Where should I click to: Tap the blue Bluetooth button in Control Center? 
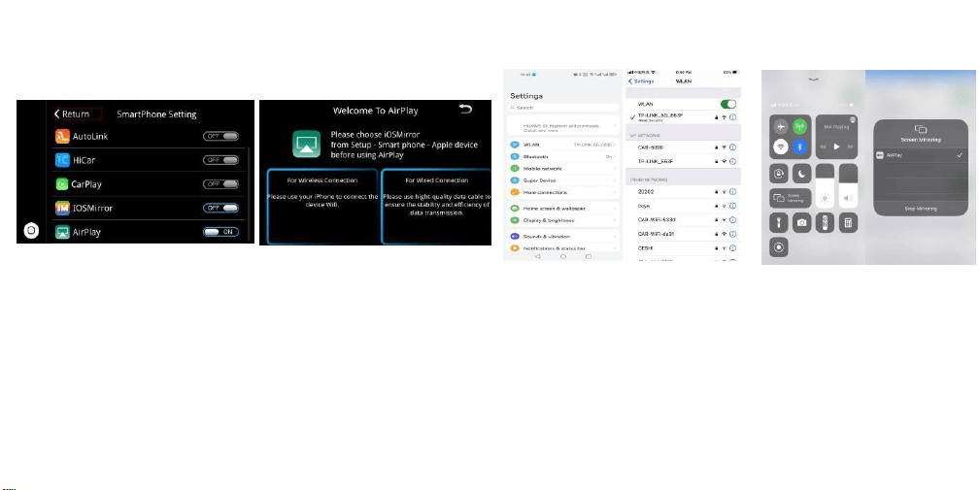coord(800,147)
